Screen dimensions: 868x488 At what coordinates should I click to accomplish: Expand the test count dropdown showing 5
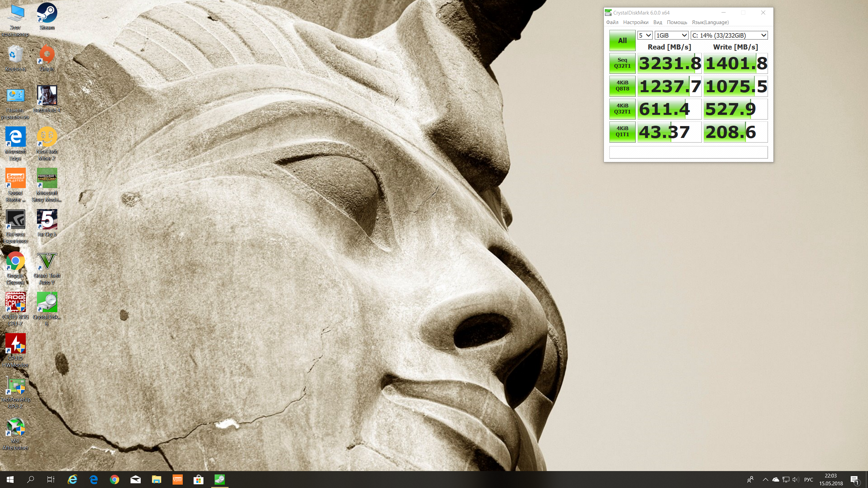click(x=645, y=35)
